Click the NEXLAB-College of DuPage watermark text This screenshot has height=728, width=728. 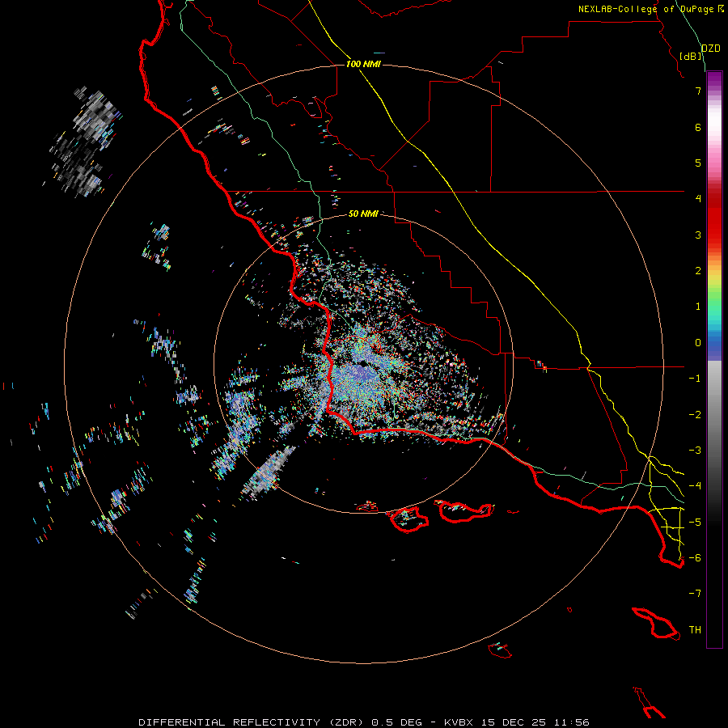(650, 9)
